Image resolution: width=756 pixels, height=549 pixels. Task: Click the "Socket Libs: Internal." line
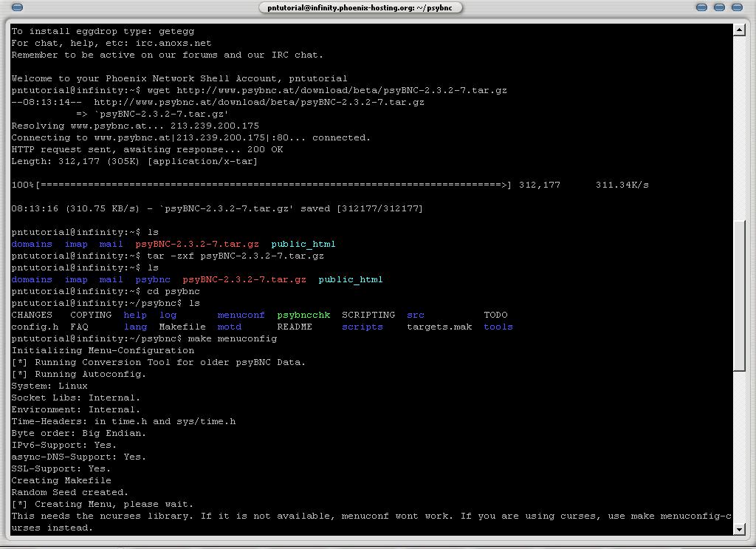76,398
